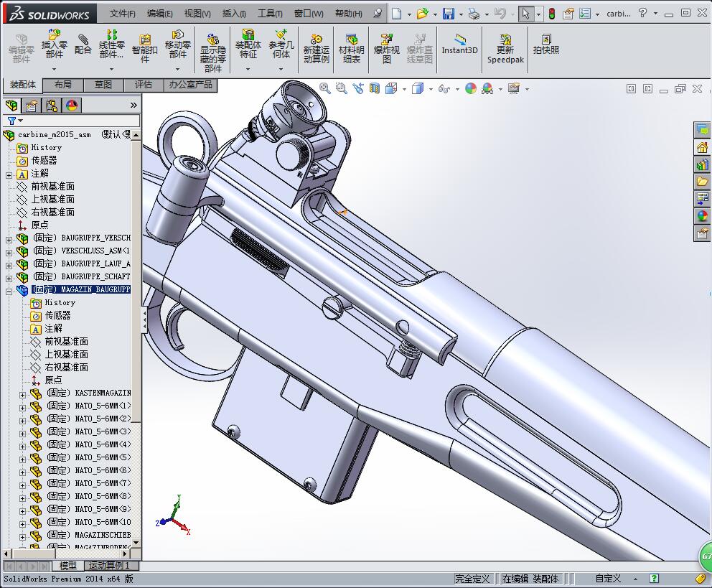Image resolution: width=712 pixels, height=588 pixels.
Task: Open 编辑(E) Edit menu
Action: (x=160, y=14)
